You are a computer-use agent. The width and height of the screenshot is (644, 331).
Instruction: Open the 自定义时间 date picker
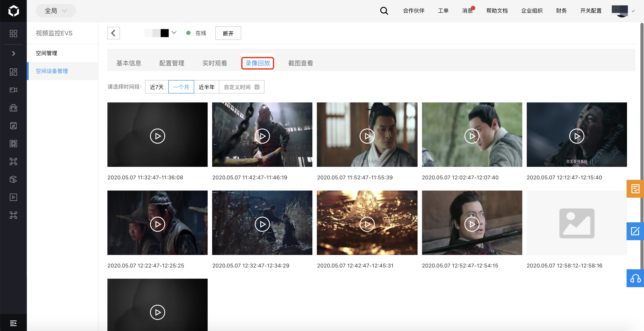point(241,87)
